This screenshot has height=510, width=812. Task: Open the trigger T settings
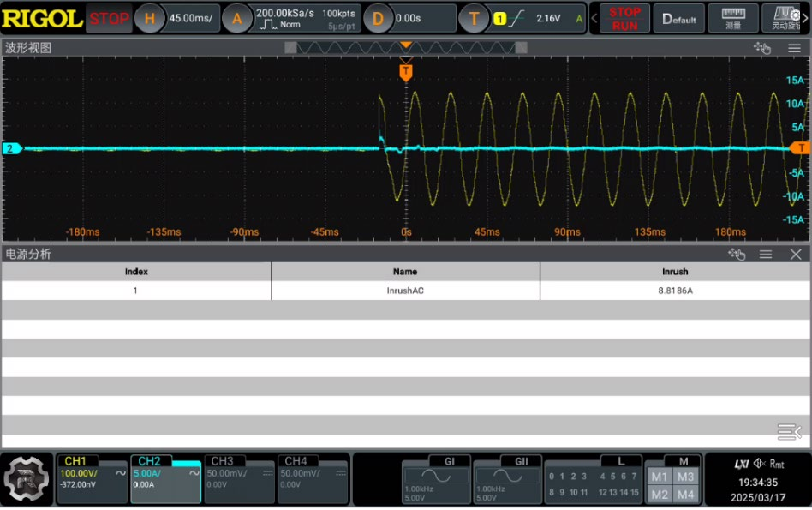pos(474,19)
